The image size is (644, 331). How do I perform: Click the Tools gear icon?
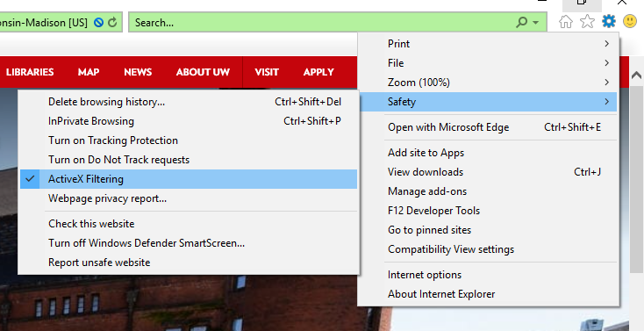609,21
